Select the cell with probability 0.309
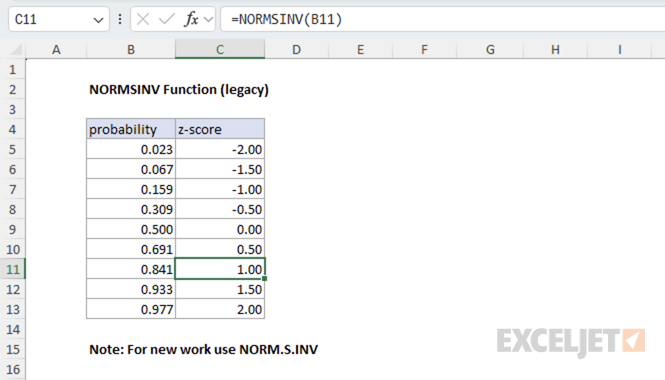 [x=131, y=209]
